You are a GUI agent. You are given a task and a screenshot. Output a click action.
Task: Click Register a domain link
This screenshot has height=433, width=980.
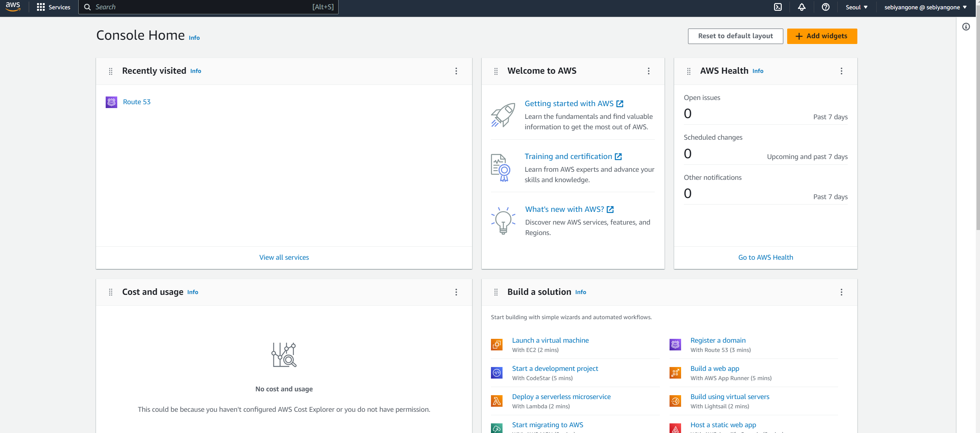point(718,340)
